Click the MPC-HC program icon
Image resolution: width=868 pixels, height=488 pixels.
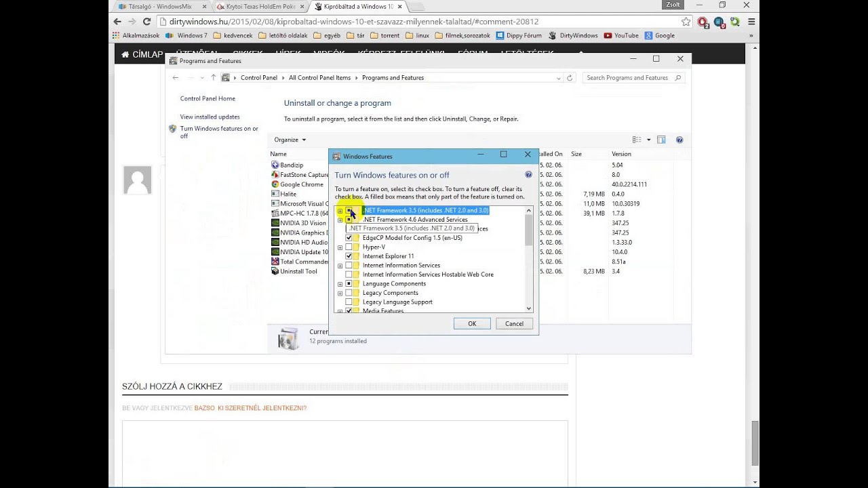[x=275, y=213]
